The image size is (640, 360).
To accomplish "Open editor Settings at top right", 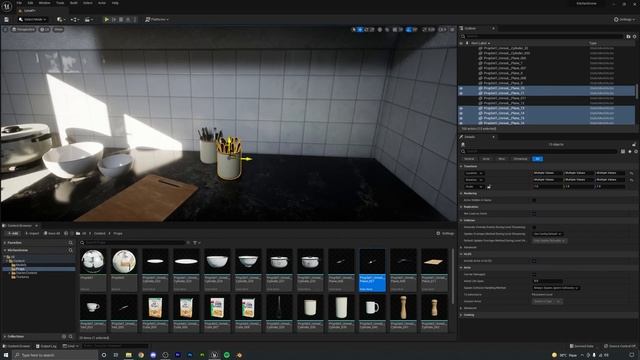I will (625, 20).
